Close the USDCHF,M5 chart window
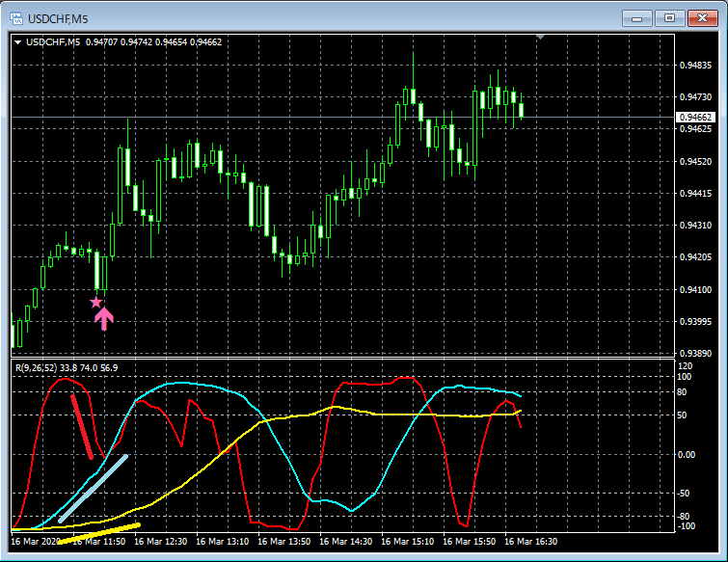This screenshot has height=562, width=728. tap(703, 18)
